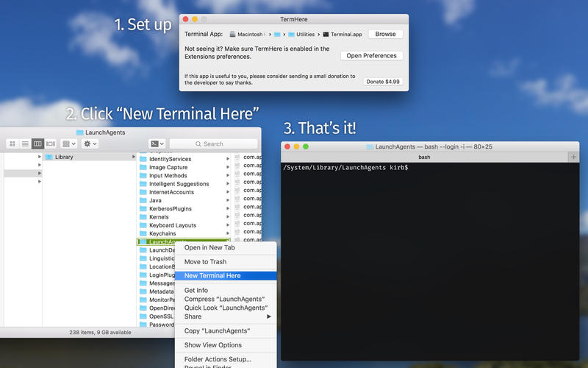This screenshot has height=368, width=588.
Task: Choose New Terminal Here
Action: coord(226,275)
